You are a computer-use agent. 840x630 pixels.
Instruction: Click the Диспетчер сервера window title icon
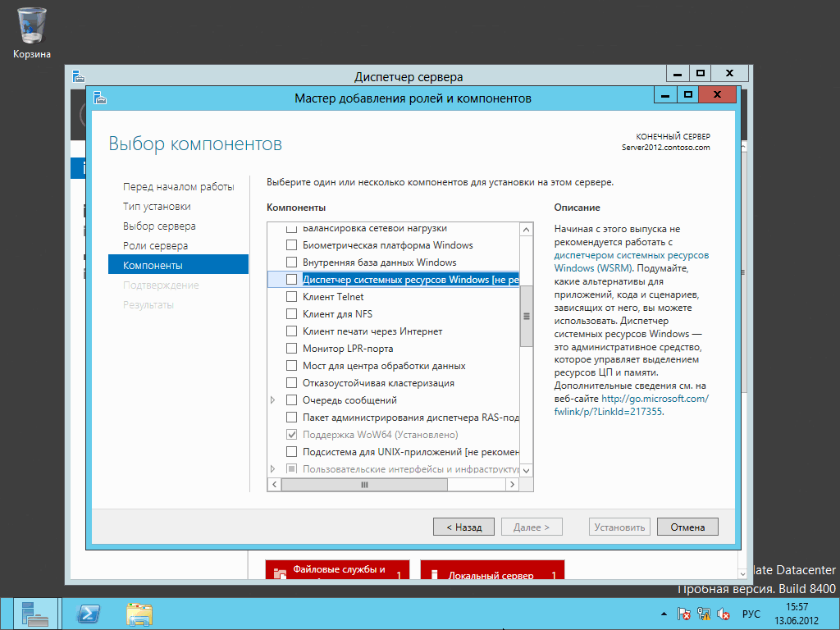click(79, 76)
